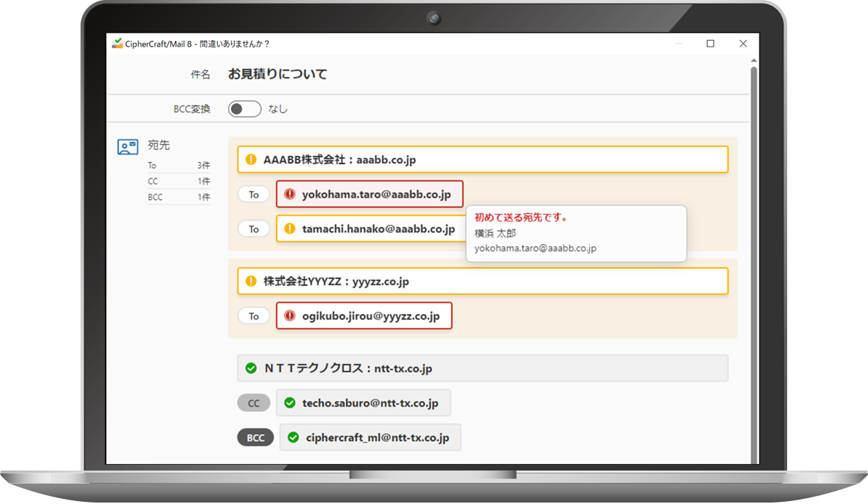
Task: Click the To tag beside yokohama.taro
Action: pos(253,194)
